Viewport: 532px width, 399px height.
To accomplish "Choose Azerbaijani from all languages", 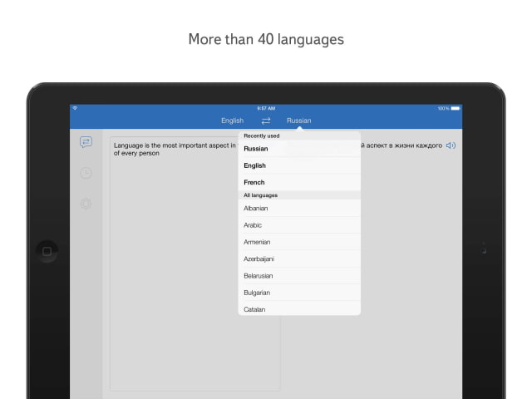I will [299, 259].
